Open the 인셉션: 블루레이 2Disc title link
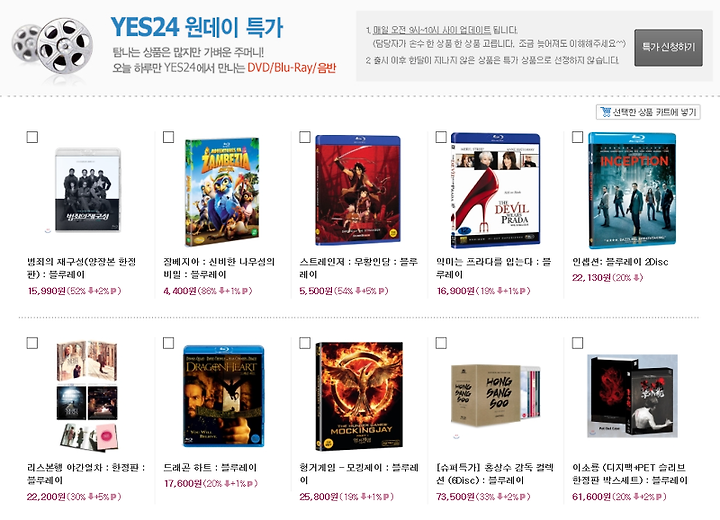720x520 pixels. (x=620, y=262)
